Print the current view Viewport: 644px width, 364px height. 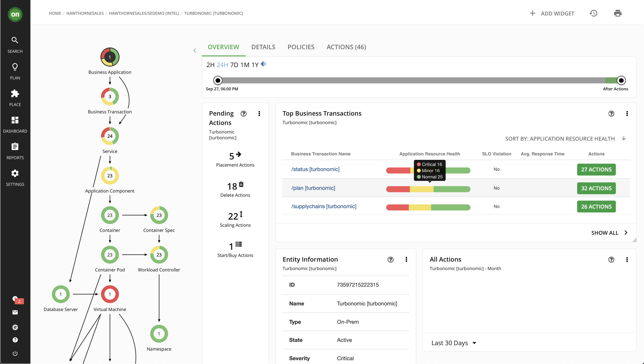click(618, 13)
